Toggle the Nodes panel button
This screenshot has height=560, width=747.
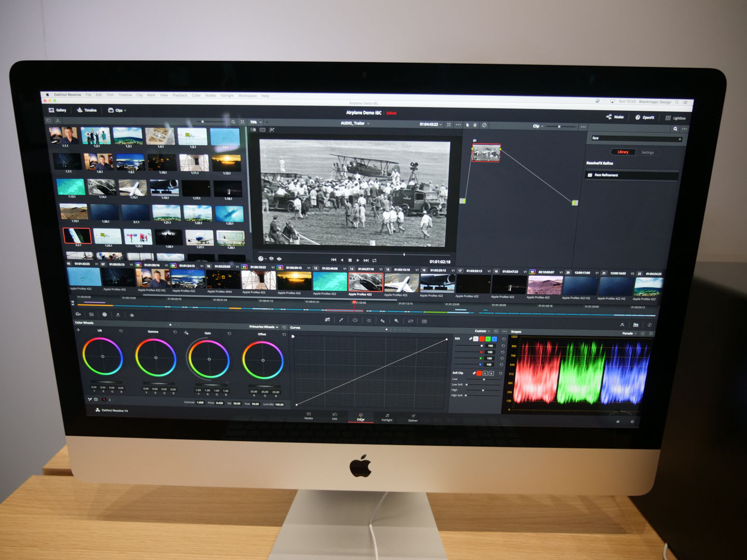point(615,117)
